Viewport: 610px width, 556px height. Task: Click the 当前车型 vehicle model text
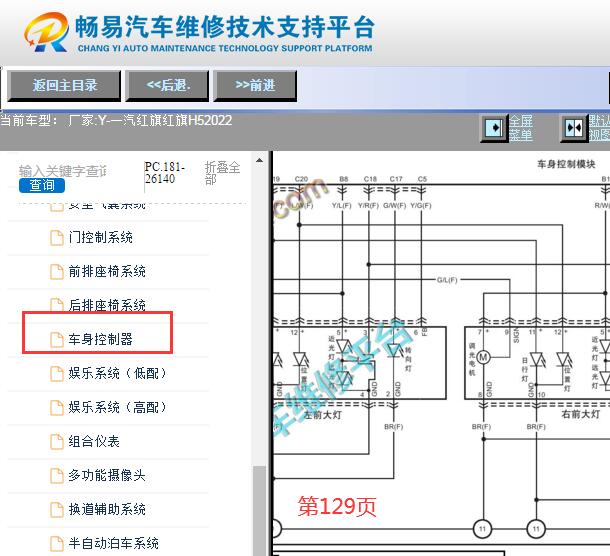pyautogui.click(x=116, y=120)
